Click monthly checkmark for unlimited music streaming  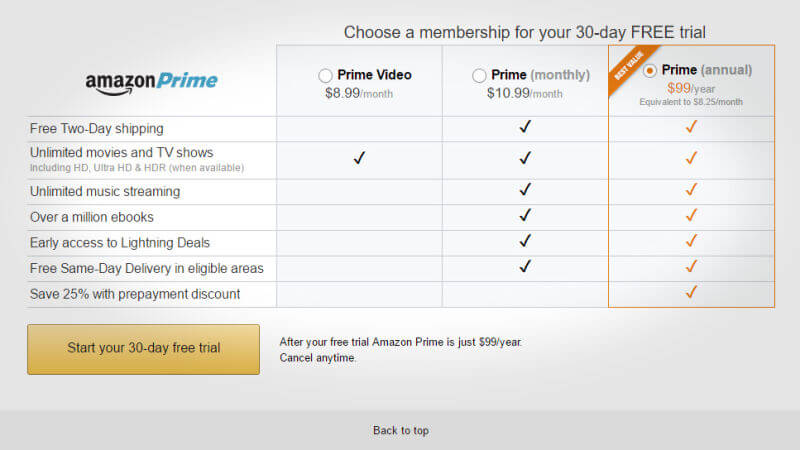525,190
